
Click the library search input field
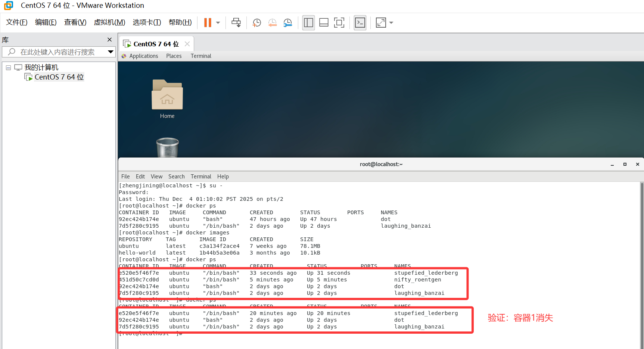pyautogui.click(x=56, y=52)
